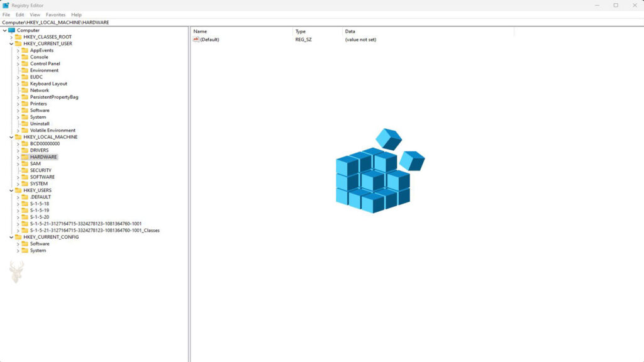The height and width of the screenshot is (362, 644).
Task: Click the Uninstall folder icon
Action: [x=25, y=124]
